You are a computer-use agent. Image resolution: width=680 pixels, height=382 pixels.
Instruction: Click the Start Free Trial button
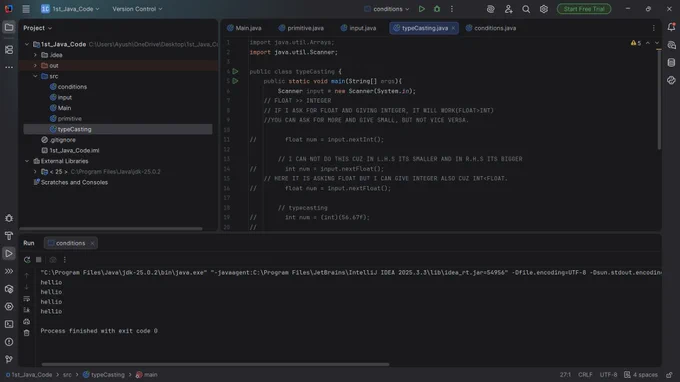tap(584, 9)
